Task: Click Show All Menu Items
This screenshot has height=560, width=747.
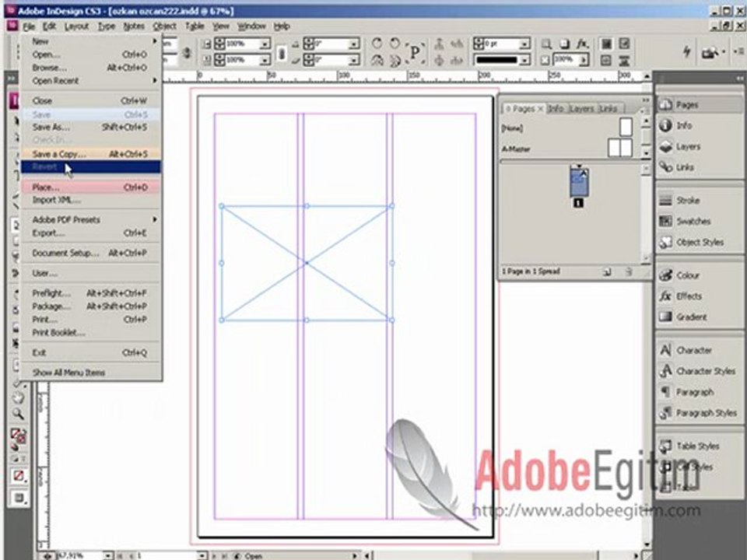Action: pos(90,373)
